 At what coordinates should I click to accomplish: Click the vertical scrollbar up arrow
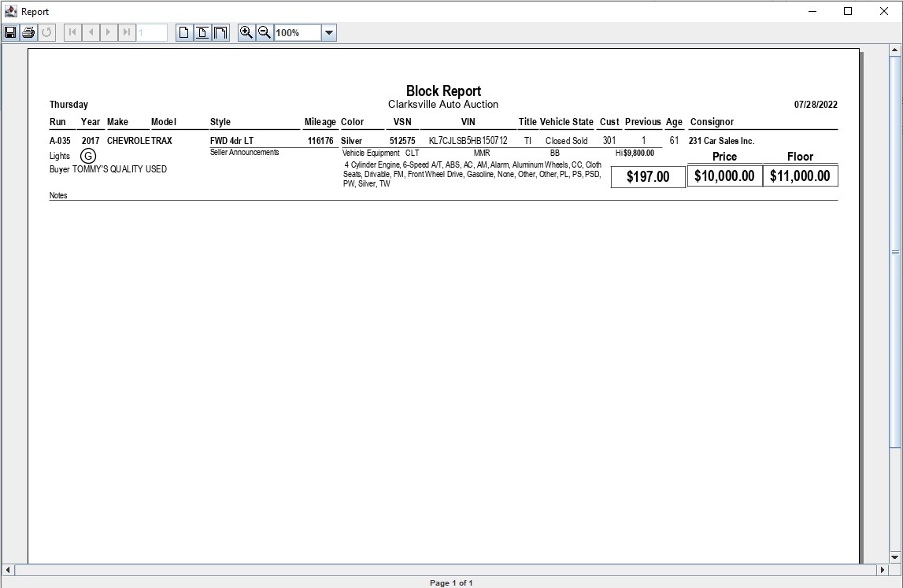pyautogui.click(x=895, y=50)
